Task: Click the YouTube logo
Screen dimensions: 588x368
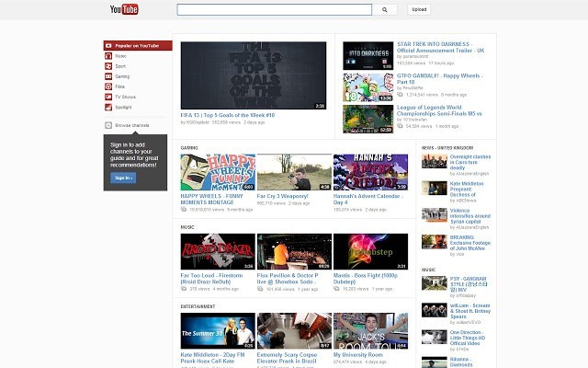Action: (x=124, y=9)
